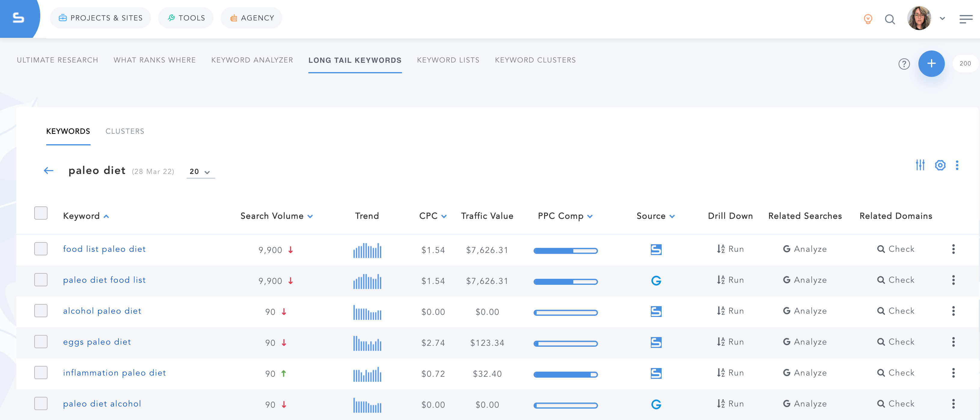Click the back arrow to return to previous
The image size is (980, 420).
49,171
